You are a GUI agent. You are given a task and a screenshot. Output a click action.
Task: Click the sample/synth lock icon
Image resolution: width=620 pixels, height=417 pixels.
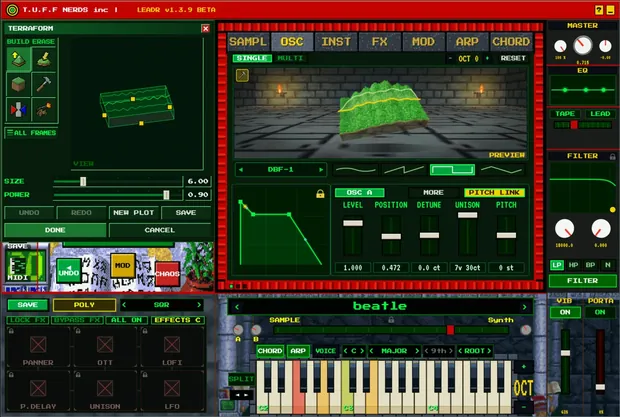click(x=391, y=320)
